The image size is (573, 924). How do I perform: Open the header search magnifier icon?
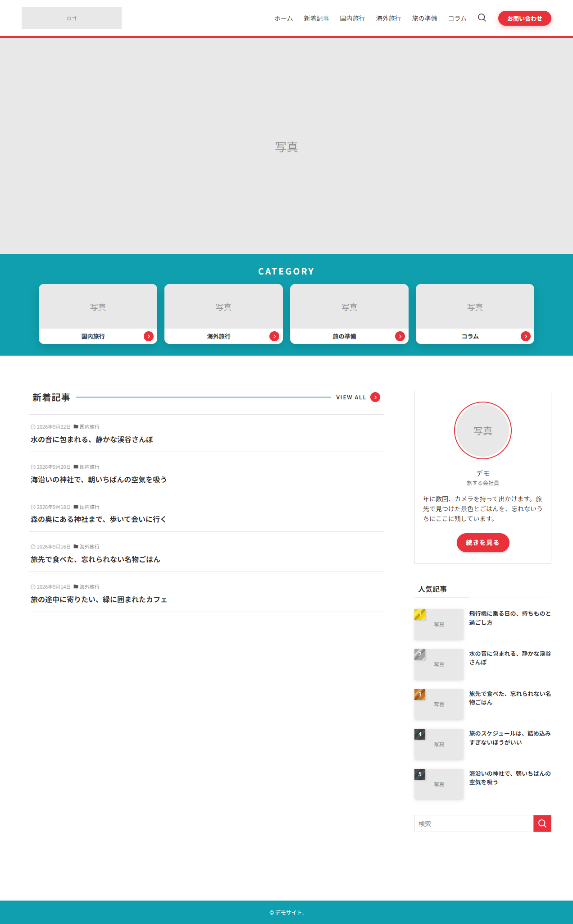tap(482, 18)
